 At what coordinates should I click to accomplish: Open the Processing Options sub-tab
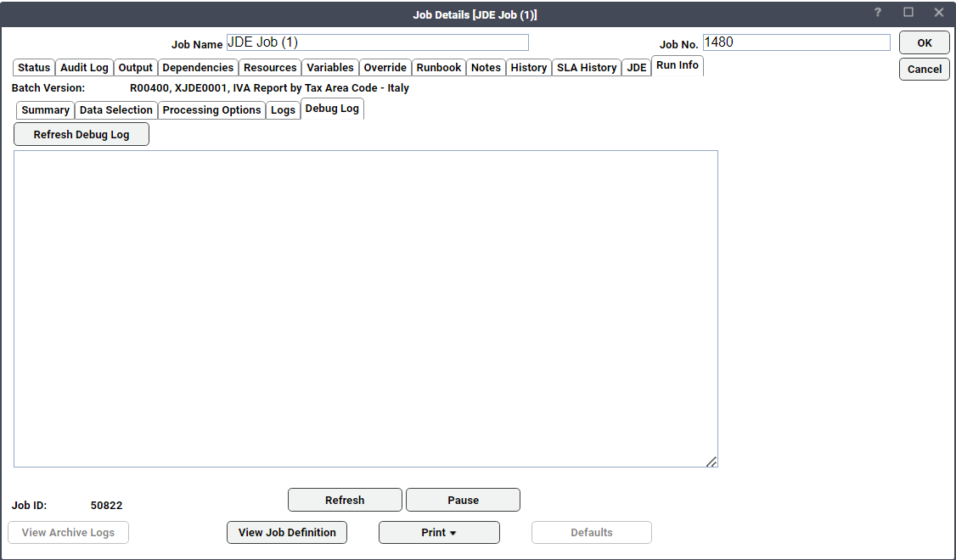pyautogui.click(x=211, y=110)
